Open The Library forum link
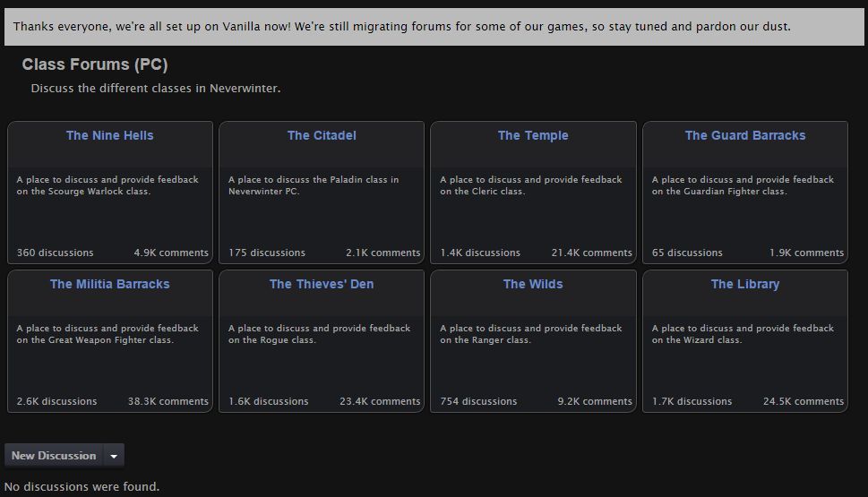Viewport: 868px width, 497px height. tap(745, 284)
